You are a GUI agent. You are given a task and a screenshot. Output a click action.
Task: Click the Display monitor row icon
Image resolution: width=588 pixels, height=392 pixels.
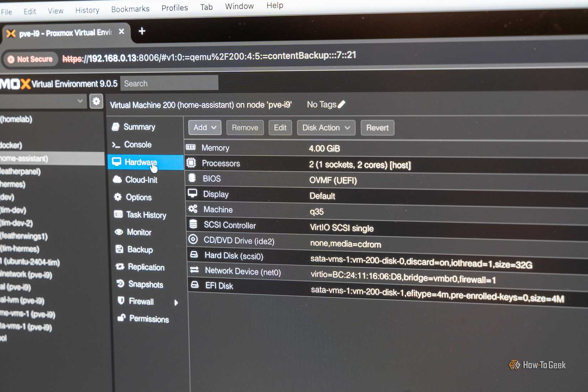pos(192,194)
